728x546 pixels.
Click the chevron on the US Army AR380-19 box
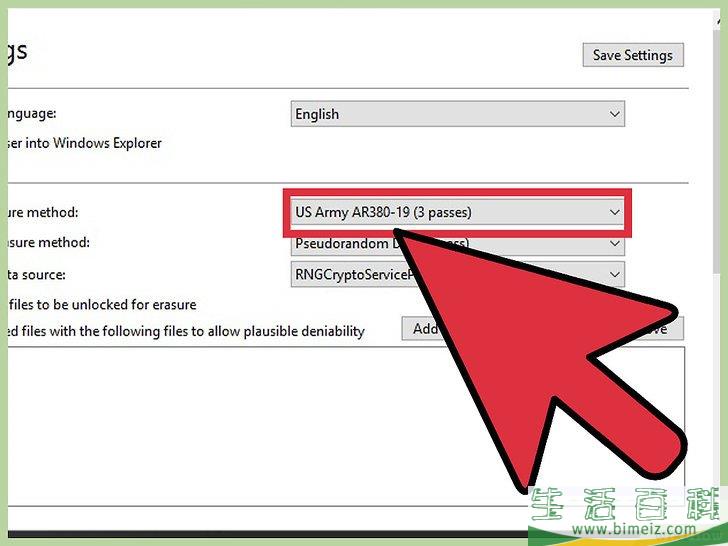pos(614,212)
